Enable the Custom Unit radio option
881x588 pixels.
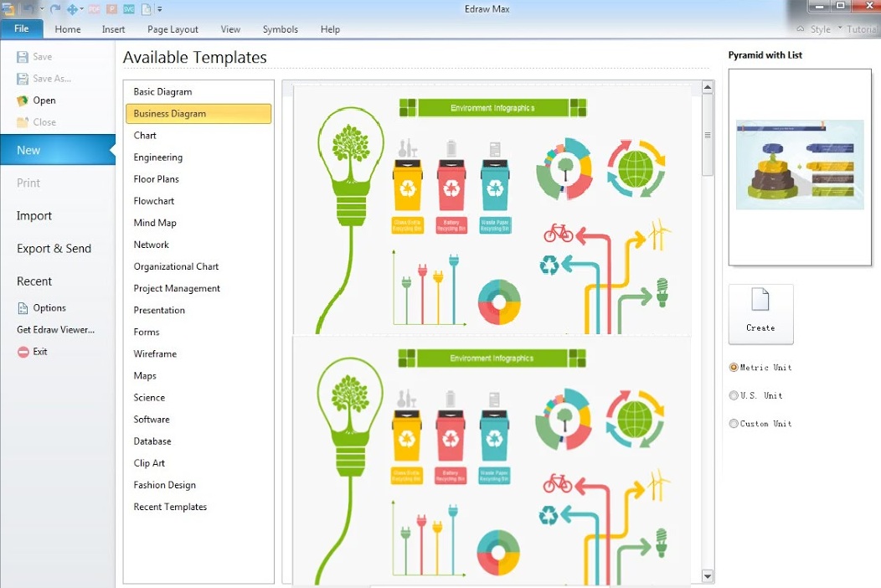click(x=734, y=424)
